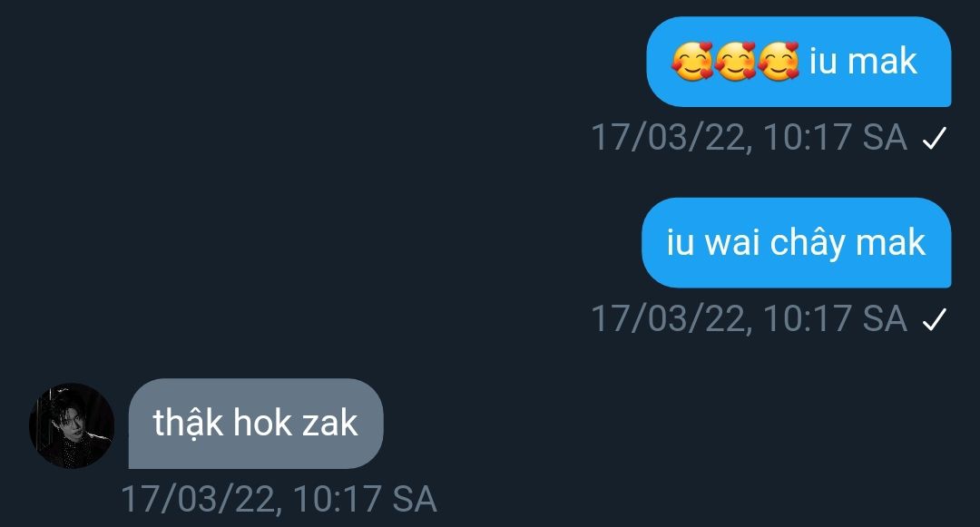
Task: Click the word 'hok' in received message
Action: pyautogui.click(x=263, y=423)
